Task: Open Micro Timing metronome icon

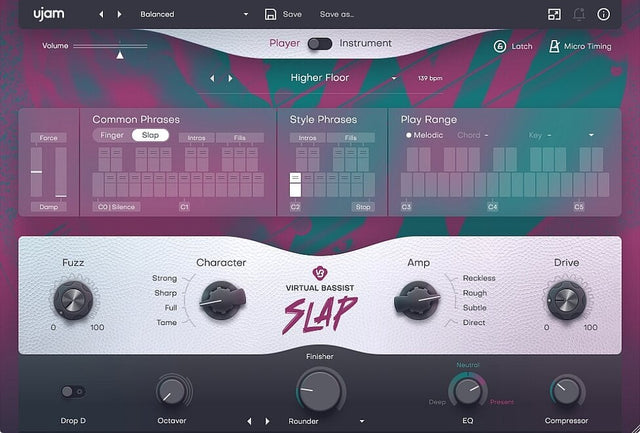Action: [554, 46]
